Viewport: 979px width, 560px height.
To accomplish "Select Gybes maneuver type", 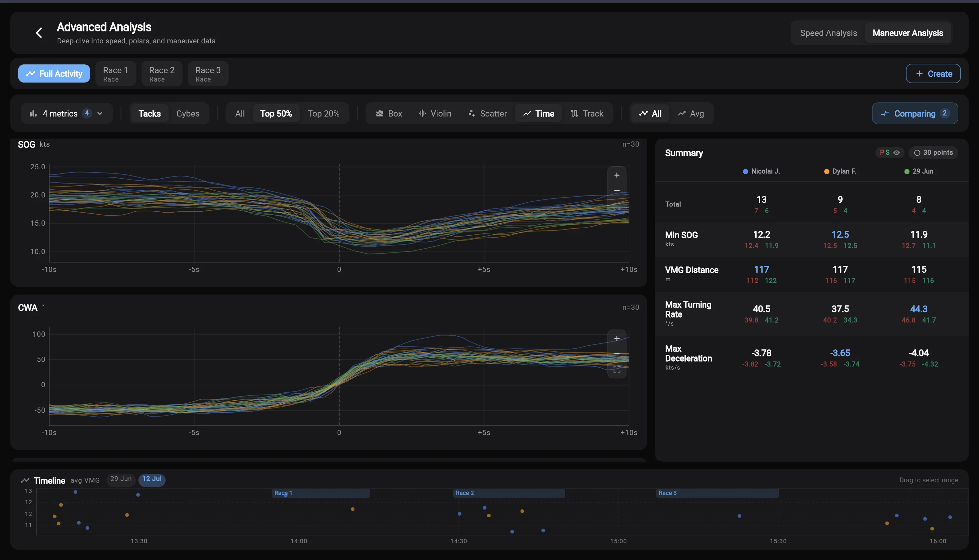I will click(188, 114).
